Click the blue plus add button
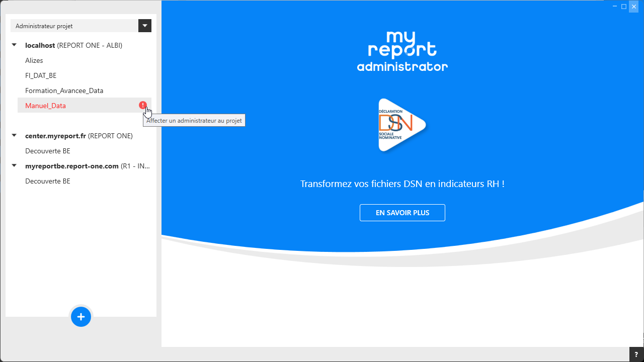This screenshot has width=644, height=362. [x=81, y=317]
